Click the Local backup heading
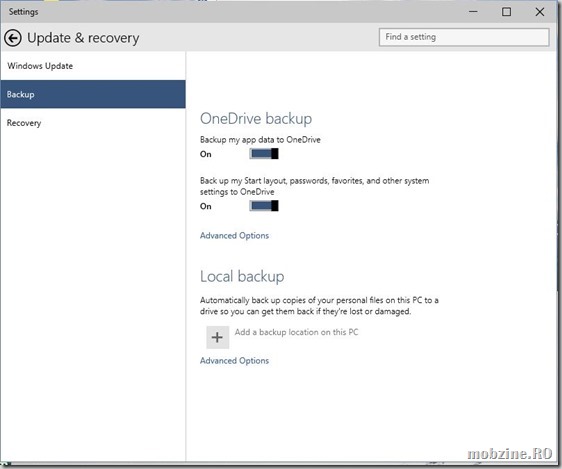 point(242,276)
